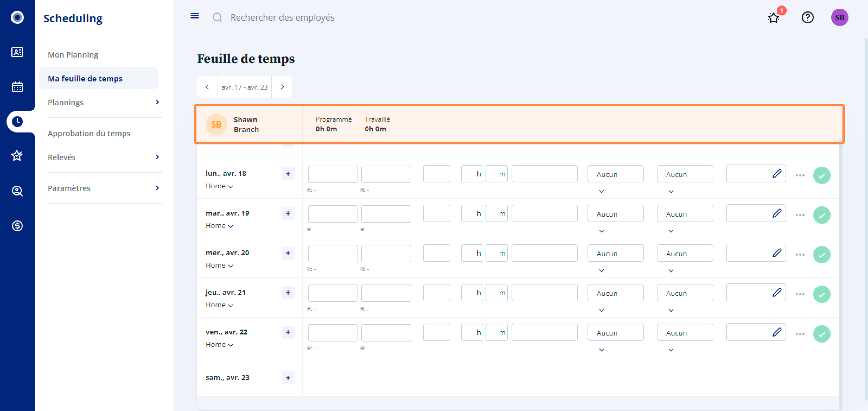Click note input field for ven., avr. 22
This screenshot has width=868, height=411.
(756, 333)
